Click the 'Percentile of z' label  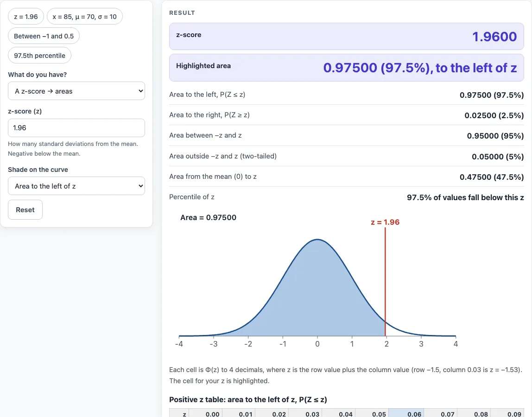[x=192, y=197]
